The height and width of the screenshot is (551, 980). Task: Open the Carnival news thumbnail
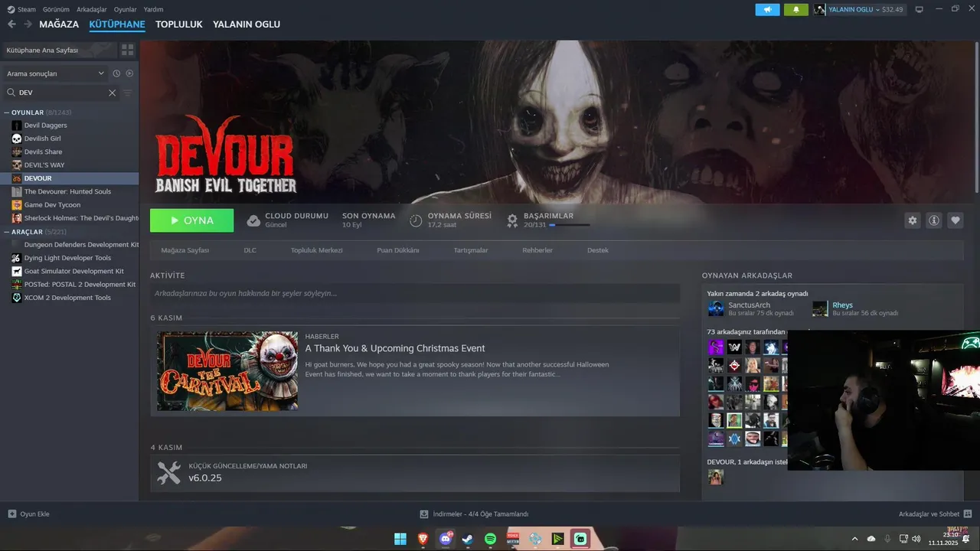tap(227, 371)
